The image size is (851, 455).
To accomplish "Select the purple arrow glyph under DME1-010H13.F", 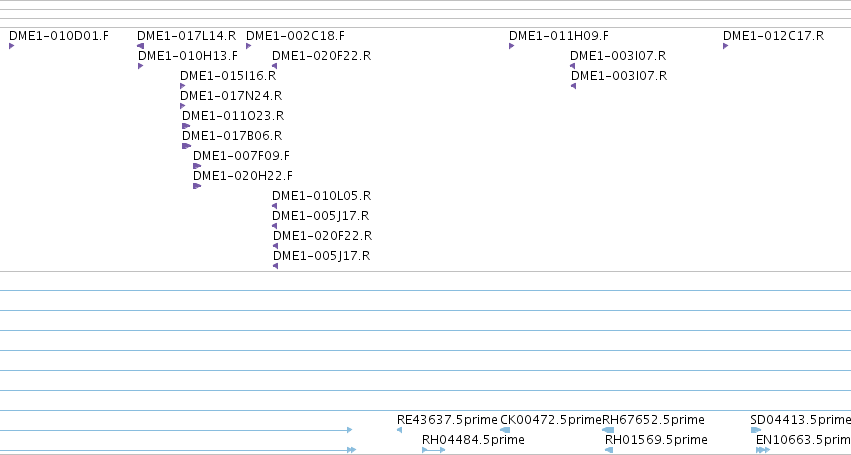I will click(x=141, y=66).
